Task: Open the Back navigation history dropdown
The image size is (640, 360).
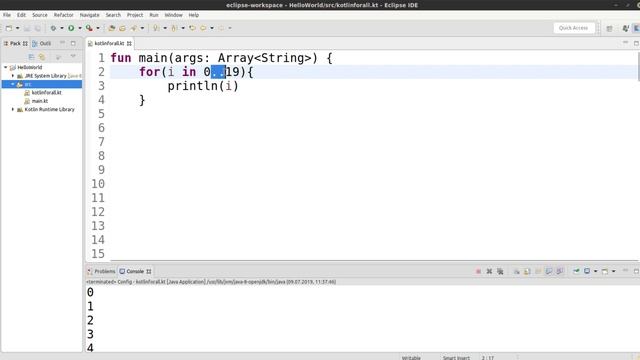Action: coord(212,28)
